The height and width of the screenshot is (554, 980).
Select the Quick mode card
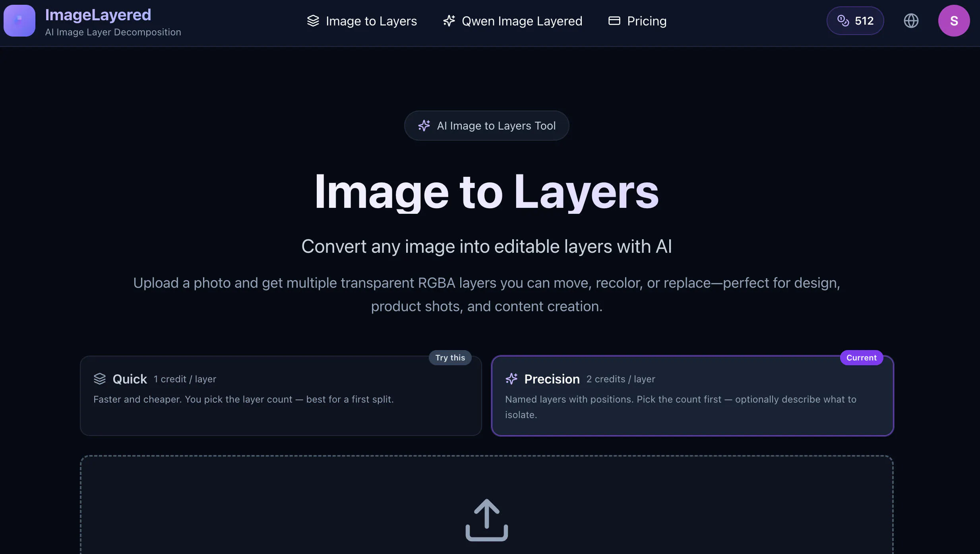tap(281, 396)
